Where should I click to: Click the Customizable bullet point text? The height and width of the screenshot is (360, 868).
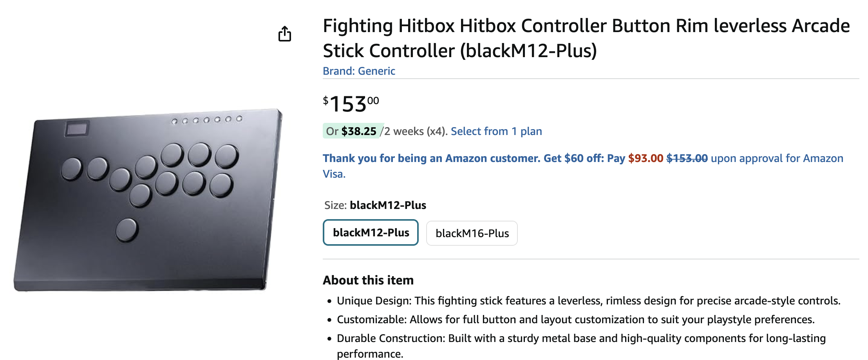point(575,319)
